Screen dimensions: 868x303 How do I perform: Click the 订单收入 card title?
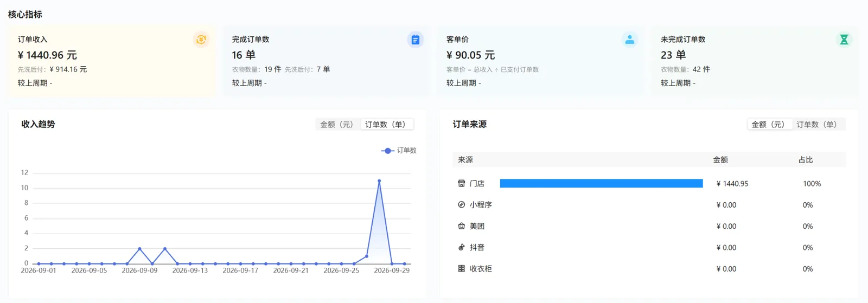[x=33, y=40]
